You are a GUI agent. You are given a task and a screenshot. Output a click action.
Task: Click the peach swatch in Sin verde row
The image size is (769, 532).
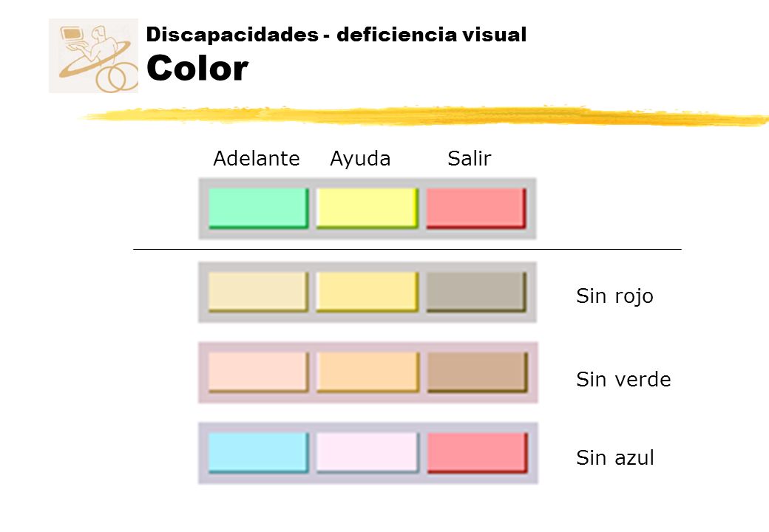coord(367,372)
